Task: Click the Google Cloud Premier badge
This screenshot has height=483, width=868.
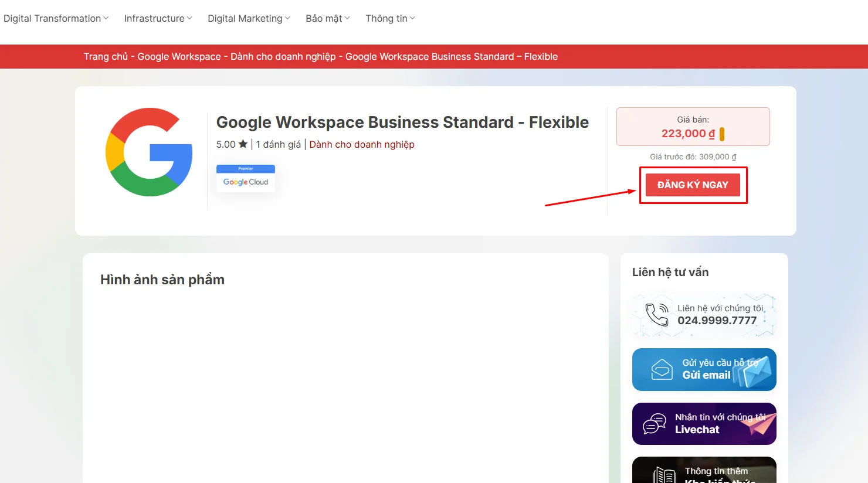Action: (x=246, y=178)
